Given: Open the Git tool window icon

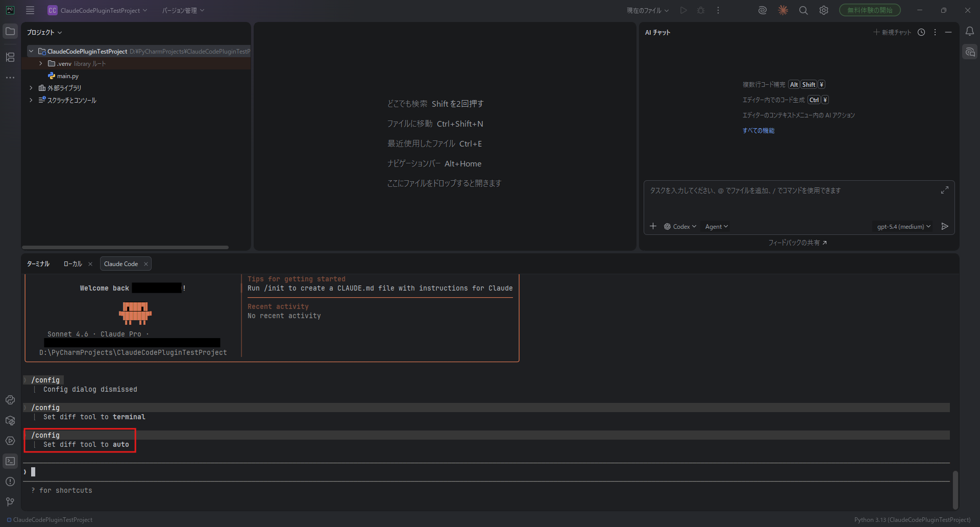Looking at the screenshot, I should [10, 502].
